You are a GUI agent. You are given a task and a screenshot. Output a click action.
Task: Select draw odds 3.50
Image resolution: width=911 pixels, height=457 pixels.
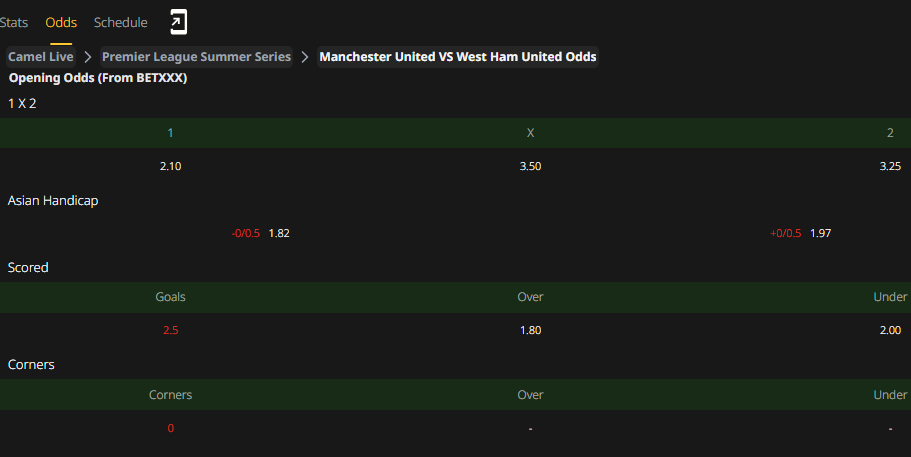tap(530, 166)
